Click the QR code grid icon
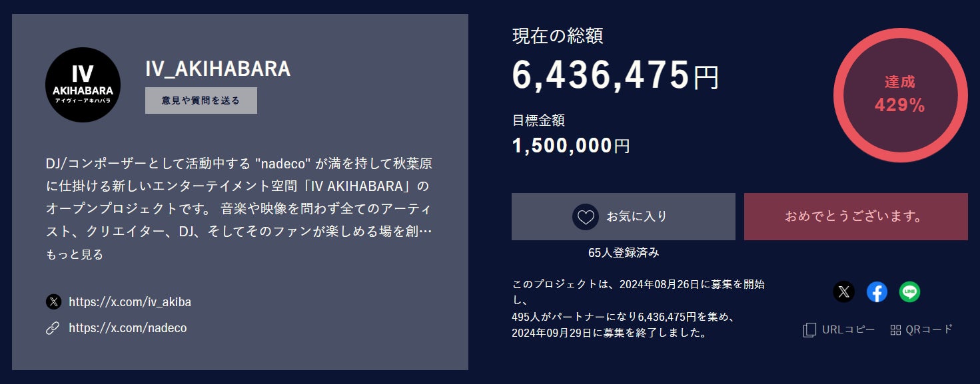Screen dimensions: 980x384 pyautogui.click(x=895, y=329)
